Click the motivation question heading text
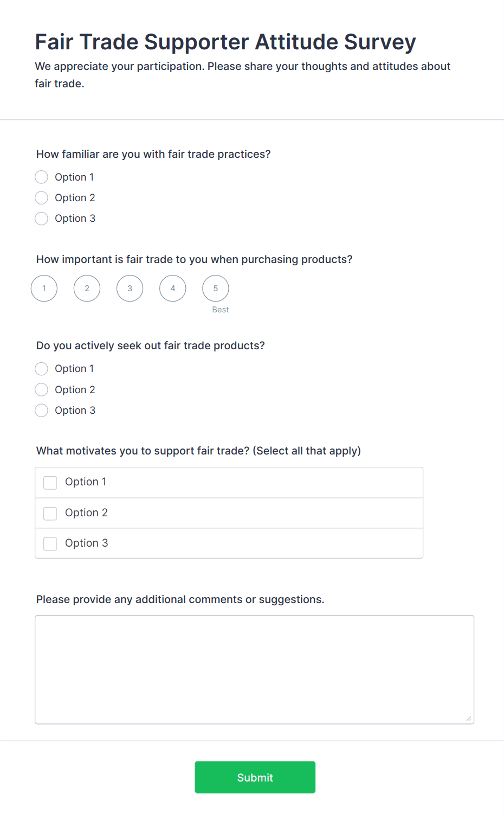 198,451
